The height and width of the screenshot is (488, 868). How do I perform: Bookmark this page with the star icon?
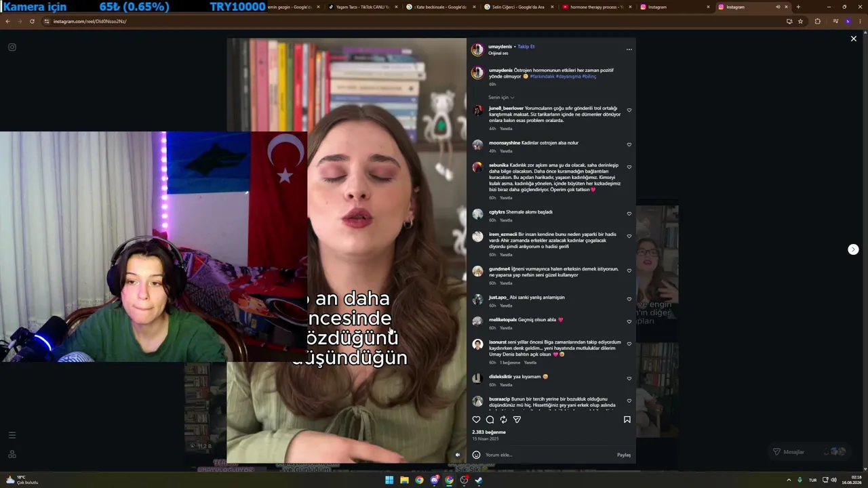coord(800,21)
